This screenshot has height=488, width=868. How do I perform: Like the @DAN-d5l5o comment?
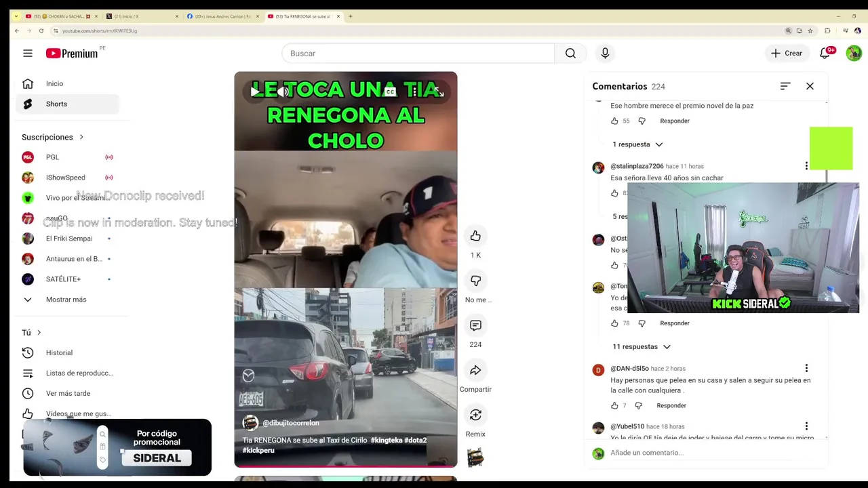[614, 406]
